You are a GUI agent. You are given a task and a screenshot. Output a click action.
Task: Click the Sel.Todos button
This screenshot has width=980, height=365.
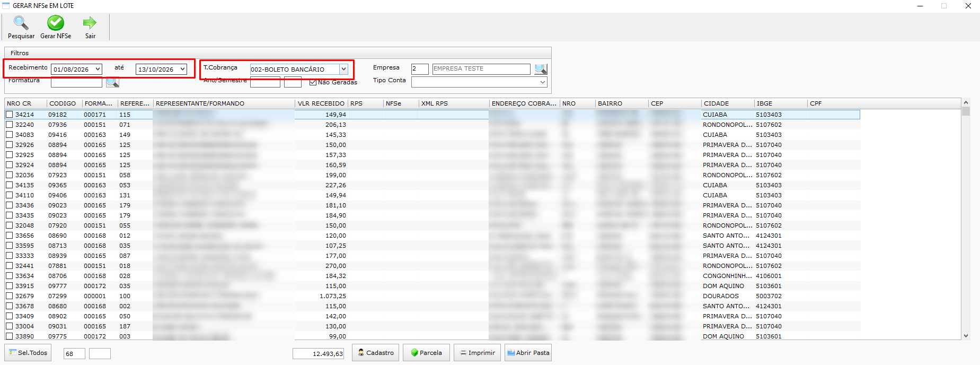(x=28, y=353)
